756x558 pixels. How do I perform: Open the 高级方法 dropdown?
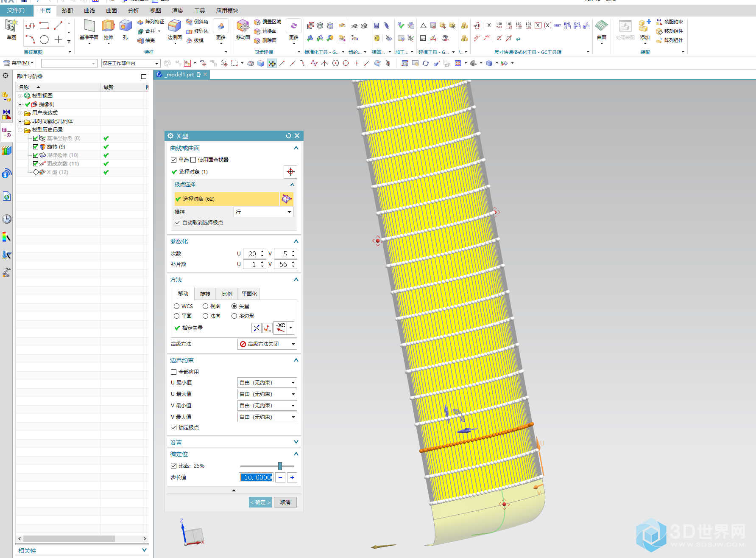267,344
